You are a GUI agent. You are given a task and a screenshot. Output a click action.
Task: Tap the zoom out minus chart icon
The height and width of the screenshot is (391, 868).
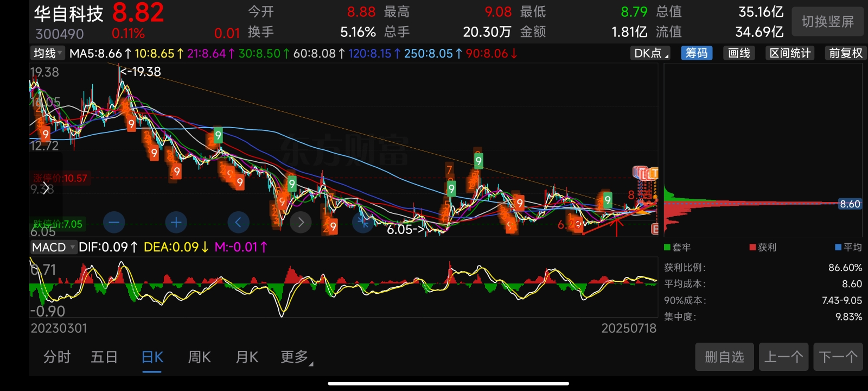[x=114, y=222]
